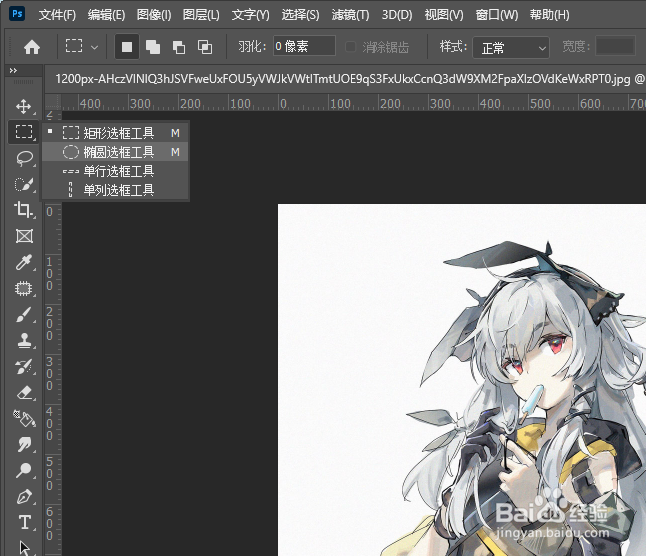
Task: Select the Crop tool
Action: coord(24,210)
